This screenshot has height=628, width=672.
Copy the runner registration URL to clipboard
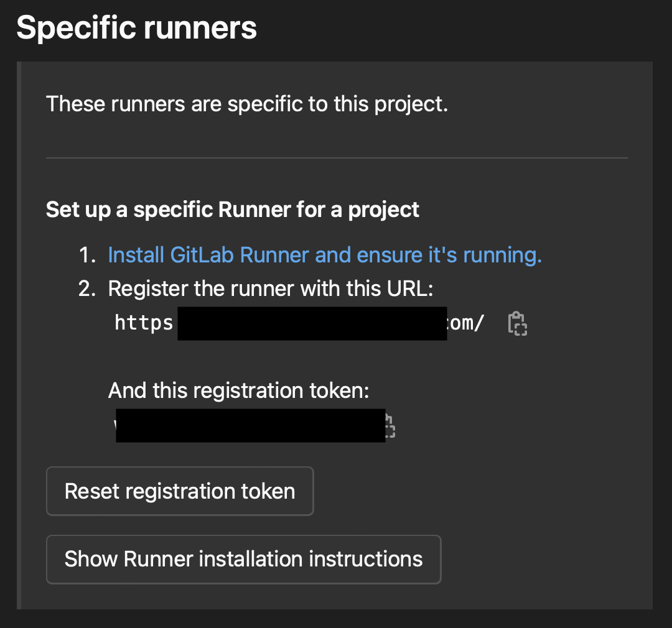tap(517, 323)
